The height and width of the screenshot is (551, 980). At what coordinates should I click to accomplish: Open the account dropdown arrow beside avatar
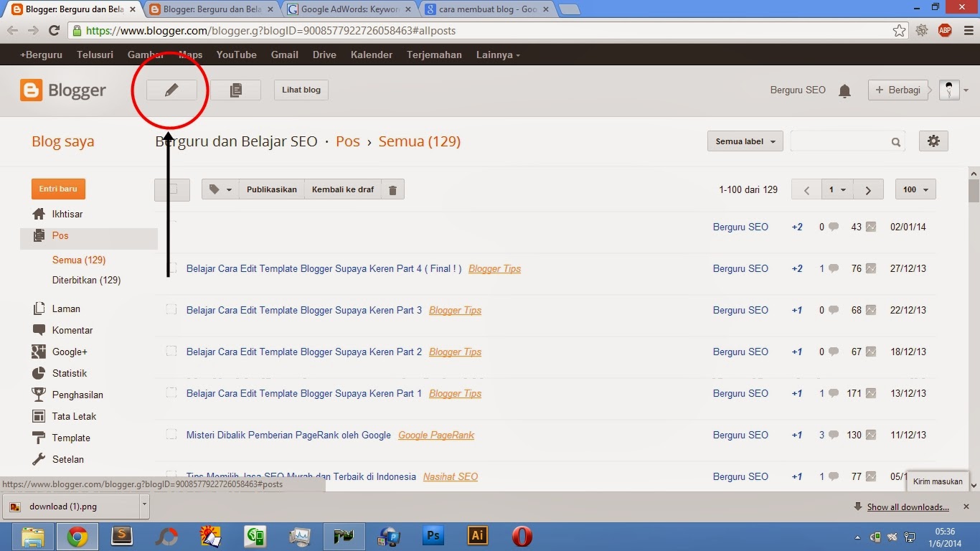[966, 90]
